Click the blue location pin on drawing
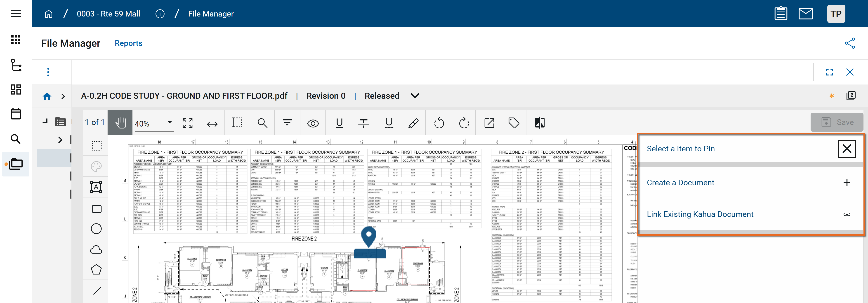Viewport: 868px width, 303px height. (x=369, y=236)
